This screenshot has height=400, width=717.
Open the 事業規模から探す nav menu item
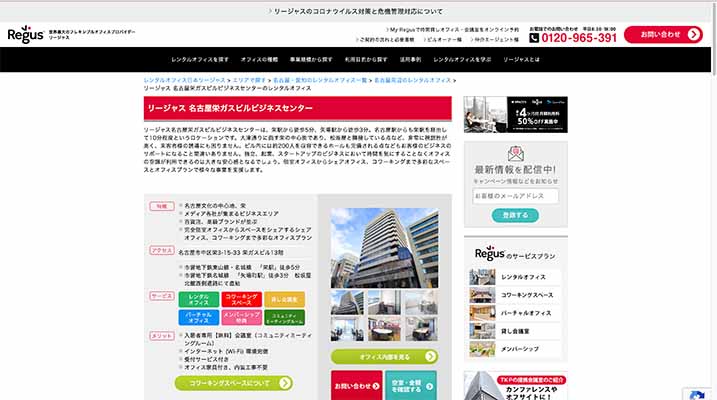tap(311, 59)
